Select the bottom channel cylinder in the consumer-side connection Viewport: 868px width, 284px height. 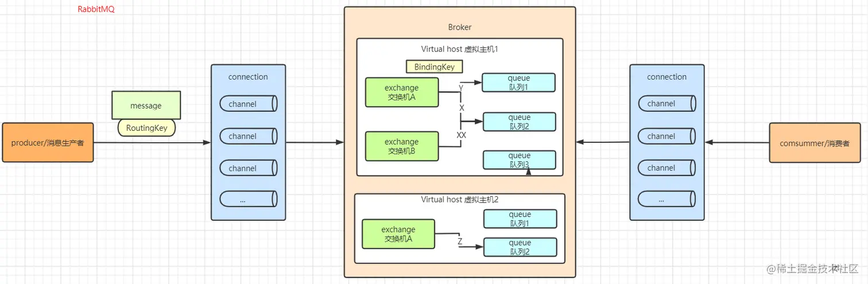pos(667,168)
